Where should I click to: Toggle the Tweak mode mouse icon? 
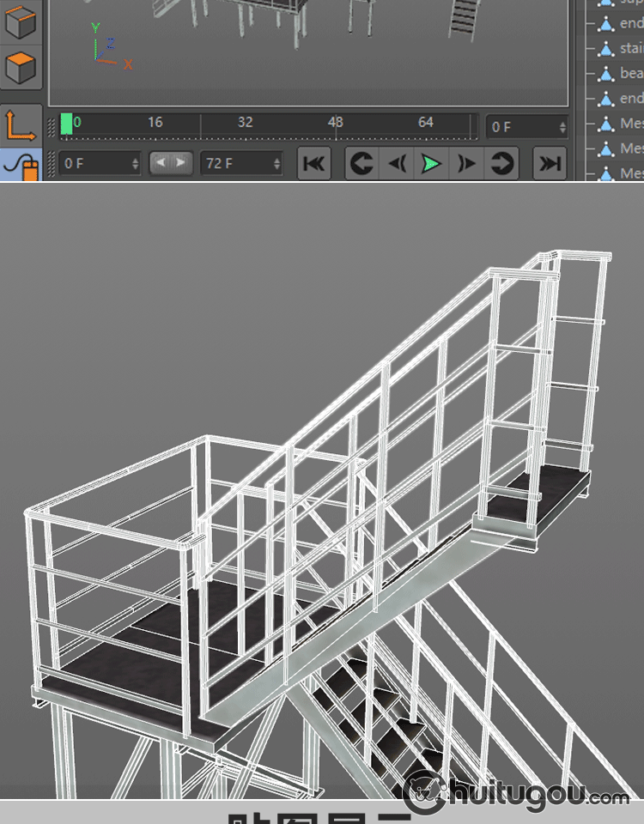click(x=21, y=166)
